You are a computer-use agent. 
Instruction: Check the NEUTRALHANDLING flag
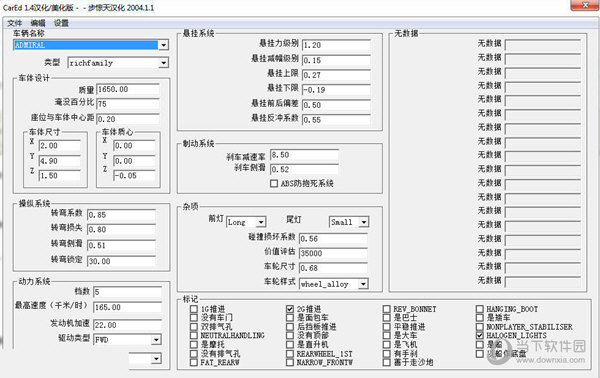(194, 336)
